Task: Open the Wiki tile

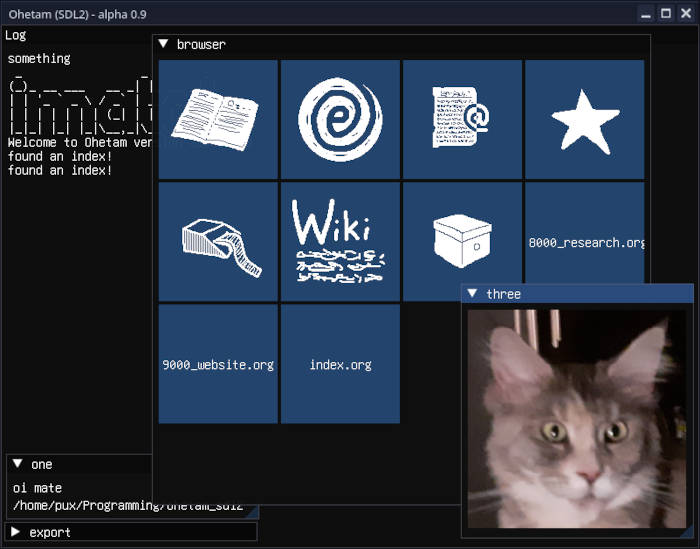Action: (x=340, y=242)
